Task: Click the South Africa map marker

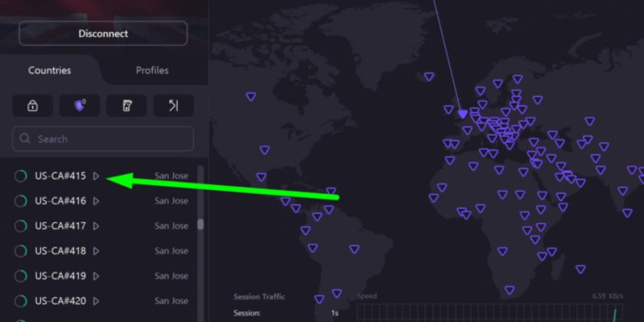Action: click(x=509, y=290)
